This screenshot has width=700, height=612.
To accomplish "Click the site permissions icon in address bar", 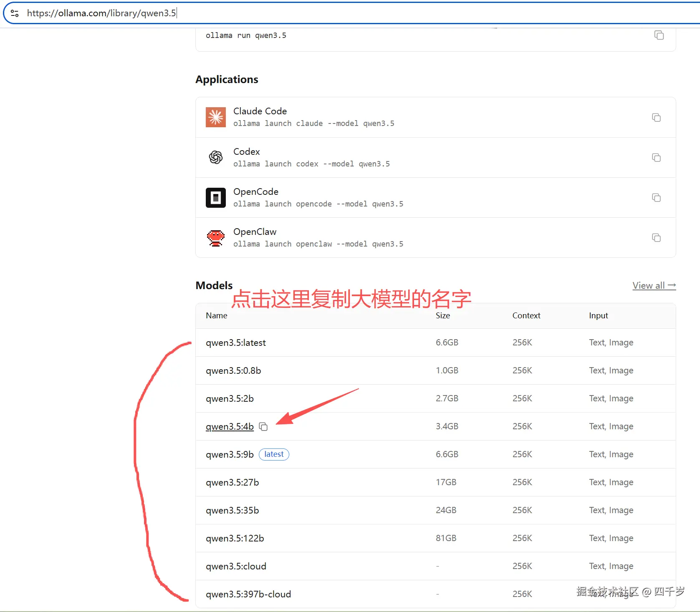I will 14,13.
